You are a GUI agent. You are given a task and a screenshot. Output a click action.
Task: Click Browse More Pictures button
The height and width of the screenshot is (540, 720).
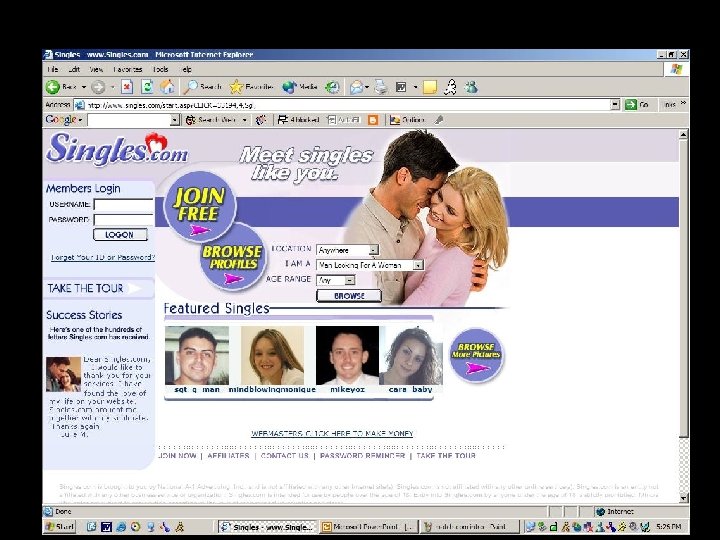pyautogui.click(x=476, y=355)
